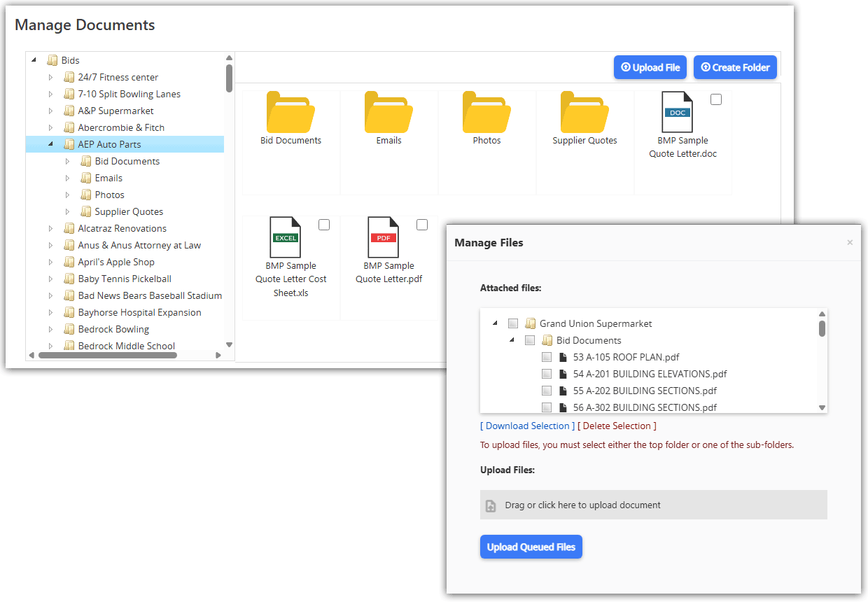Select the DOC icon for BMP Sample Quote Letter.doc
Image resolution: width=868 pixels, height=602 pixels.
677,112
